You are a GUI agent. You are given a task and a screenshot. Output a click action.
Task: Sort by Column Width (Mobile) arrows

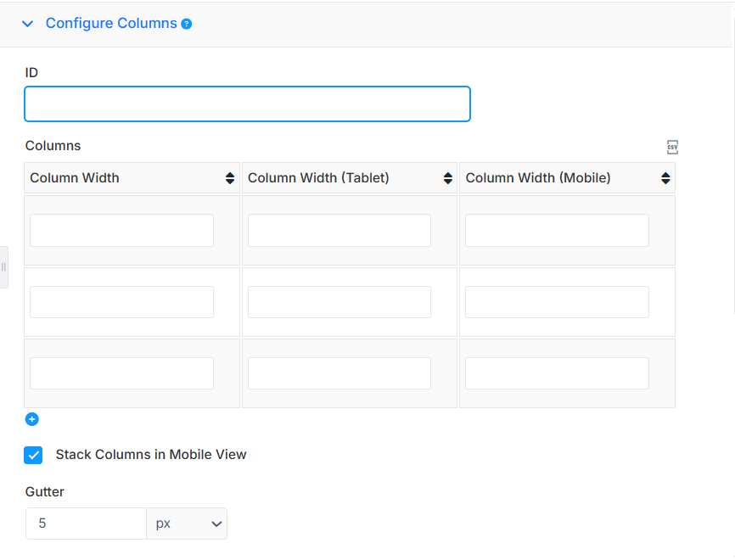(x=665, y=178)
